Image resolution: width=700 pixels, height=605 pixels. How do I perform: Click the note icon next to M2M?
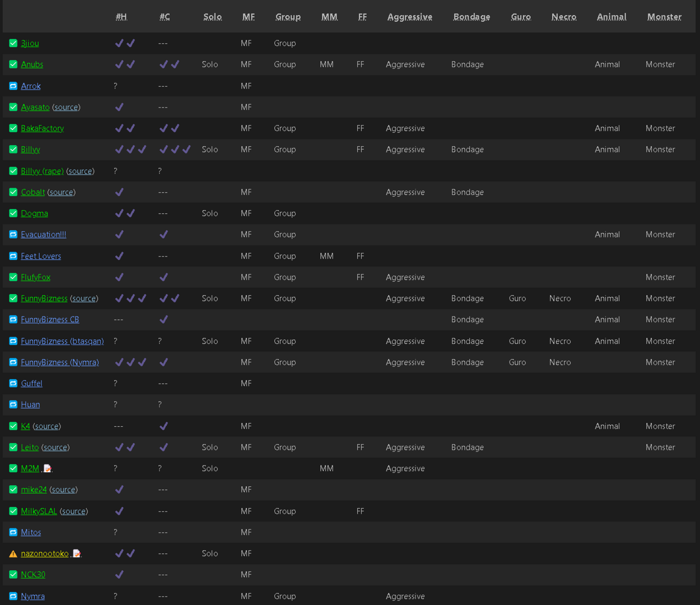(48, 468)
